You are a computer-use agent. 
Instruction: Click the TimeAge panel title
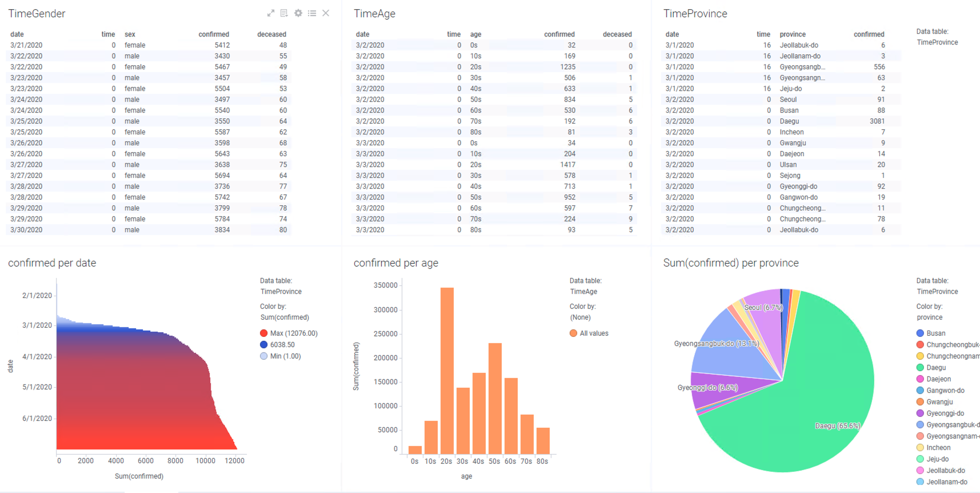click(374, 13)
